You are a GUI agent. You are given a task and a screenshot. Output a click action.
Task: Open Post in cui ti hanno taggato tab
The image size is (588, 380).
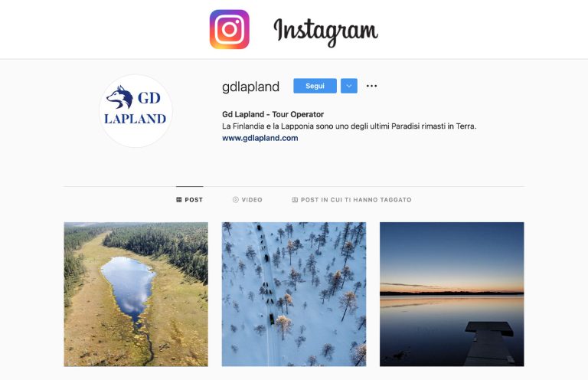[351, 199]
